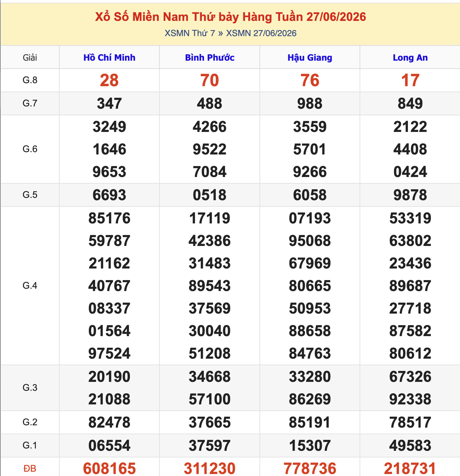Image resolution: width=460 pixels, height=476 pixels.
Task: Select Hậu Giang G.8 number 76
Action: coord(310,81)
